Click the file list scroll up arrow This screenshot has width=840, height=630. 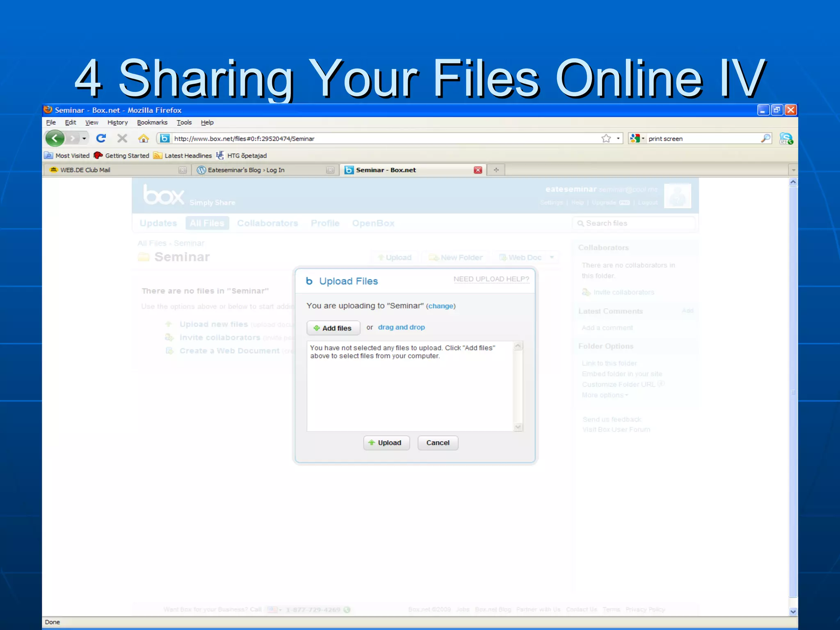[518, 346]
